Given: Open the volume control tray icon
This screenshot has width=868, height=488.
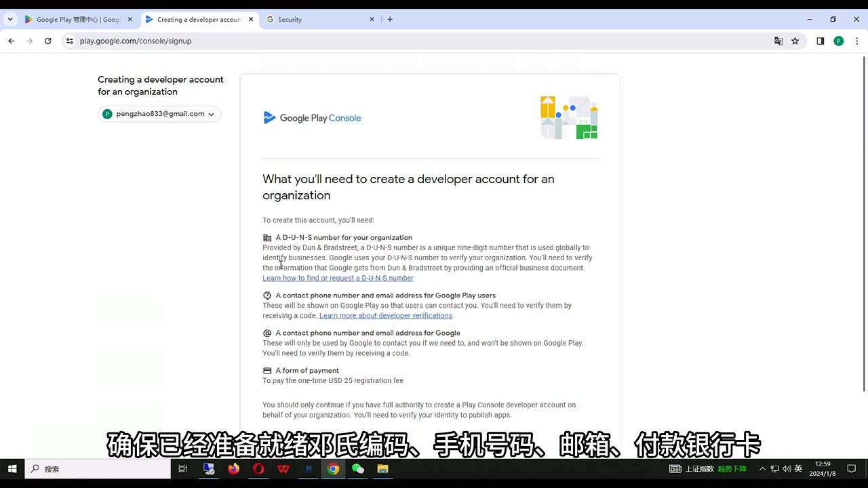Looking at the screenshot, I should point(787,468).
